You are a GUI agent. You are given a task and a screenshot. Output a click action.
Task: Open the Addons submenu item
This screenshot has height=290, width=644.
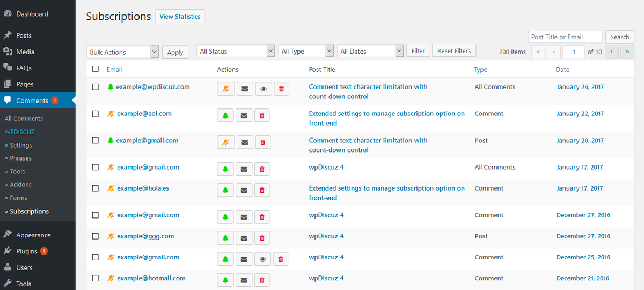pyautogui.click(x=18, y=184)
